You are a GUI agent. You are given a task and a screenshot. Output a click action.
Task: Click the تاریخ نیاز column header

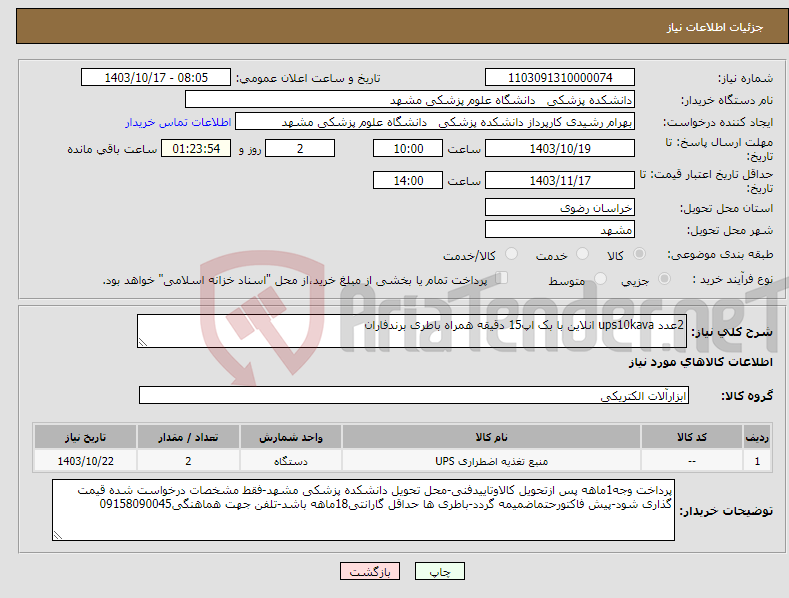pos(85,437)
